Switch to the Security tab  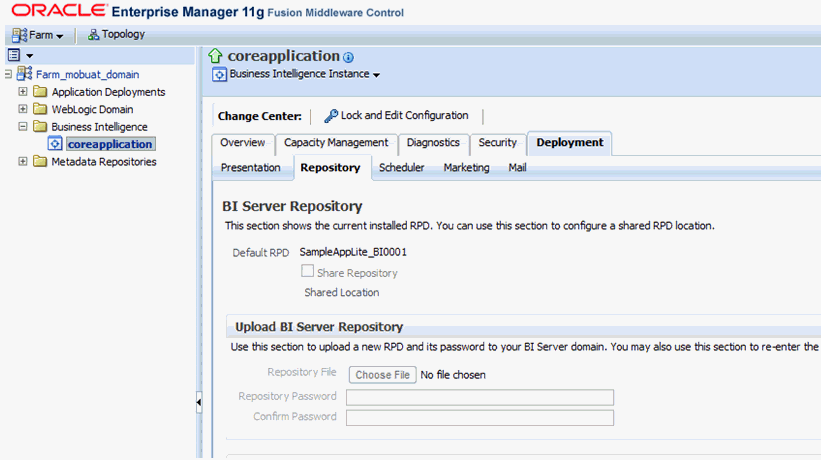click(497, 143)
